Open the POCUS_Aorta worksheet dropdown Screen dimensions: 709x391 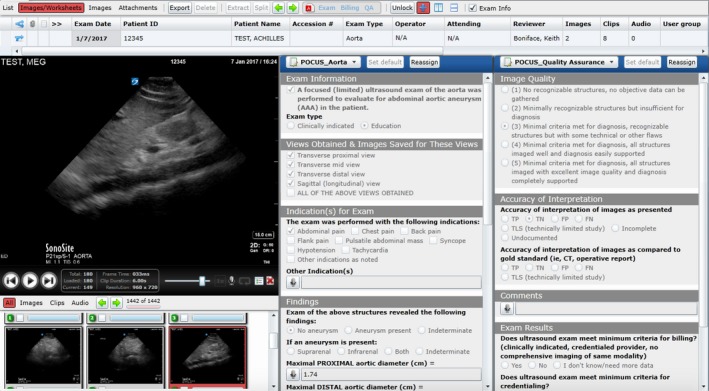point(323,62)
